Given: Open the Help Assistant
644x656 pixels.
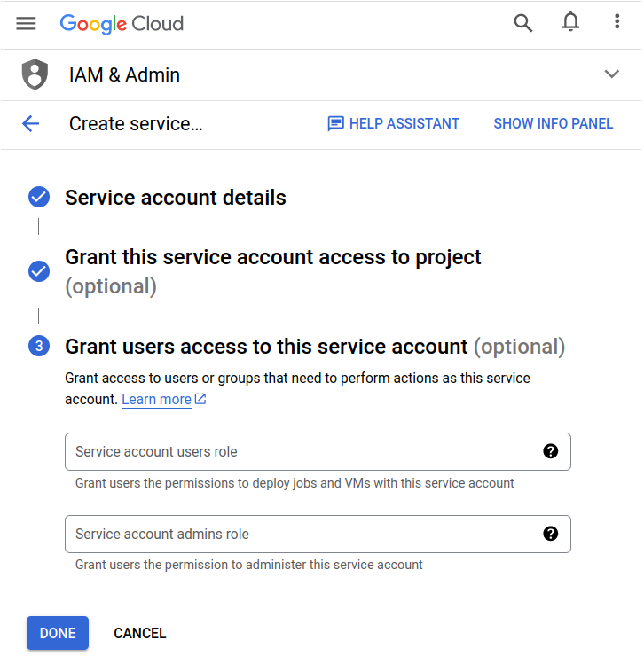Looking at the screenshot, I should pyautogui.click(x=393, y=124).
